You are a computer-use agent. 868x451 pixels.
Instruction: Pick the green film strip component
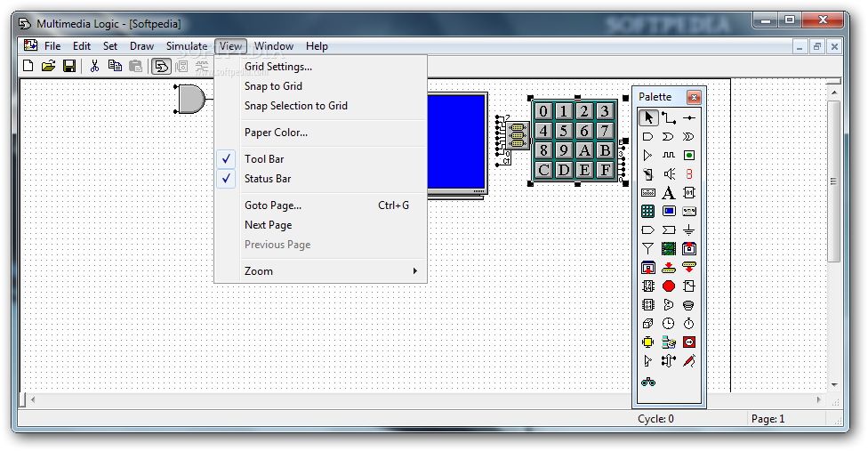tap(669, 249)
